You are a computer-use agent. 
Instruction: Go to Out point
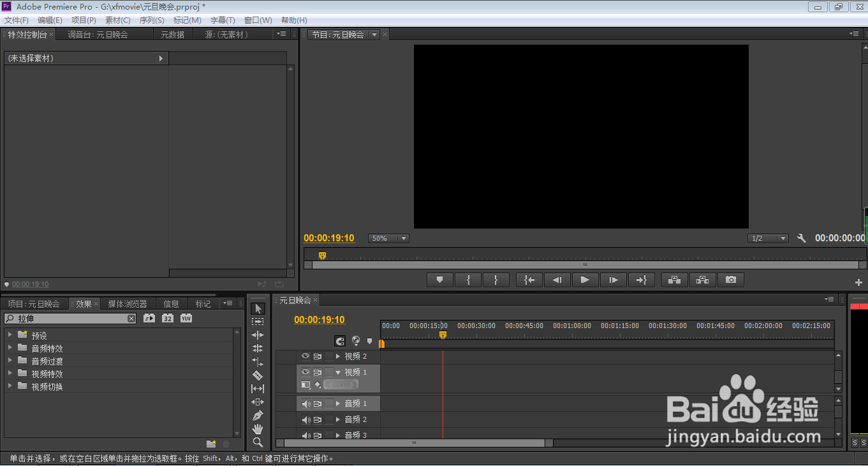641,280
